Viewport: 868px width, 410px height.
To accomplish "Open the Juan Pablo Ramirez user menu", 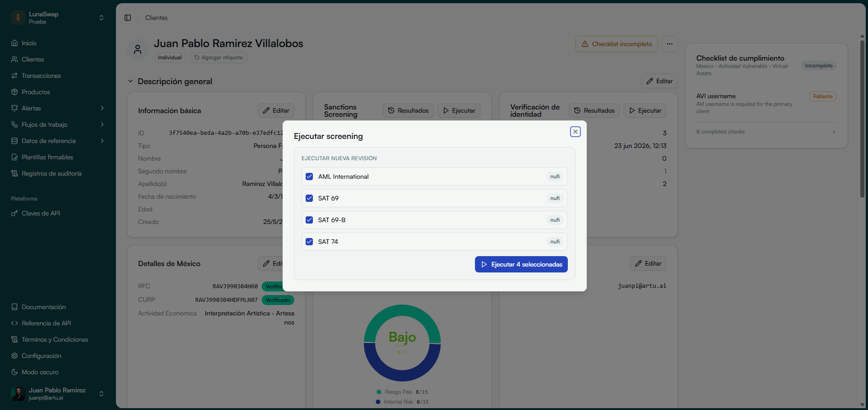I will (x=58, y=394).
